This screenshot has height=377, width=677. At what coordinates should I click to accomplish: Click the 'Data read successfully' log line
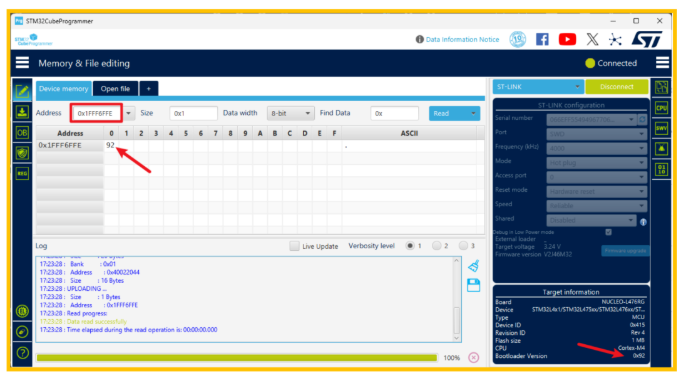tap(83, 322)
